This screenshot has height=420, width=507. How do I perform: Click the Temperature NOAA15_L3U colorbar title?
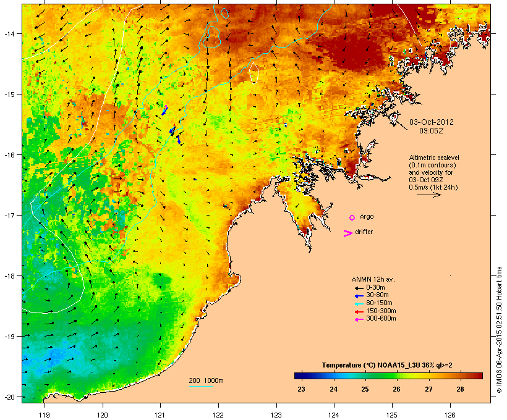point(387,366)
